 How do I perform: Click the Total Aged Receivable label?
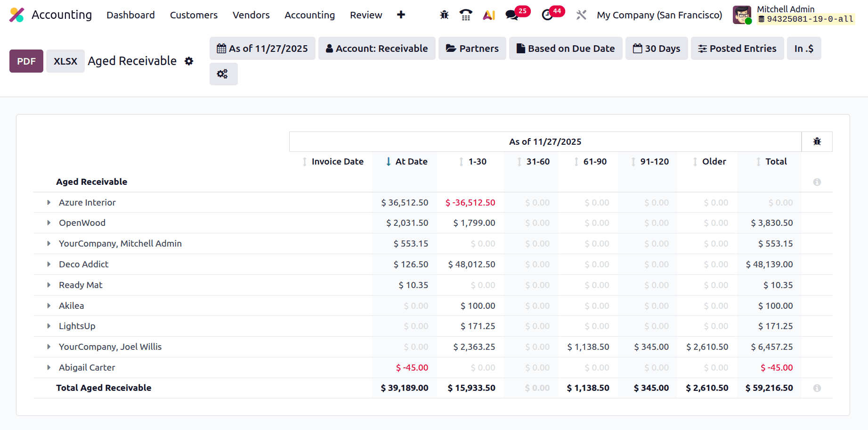(104, 388)
